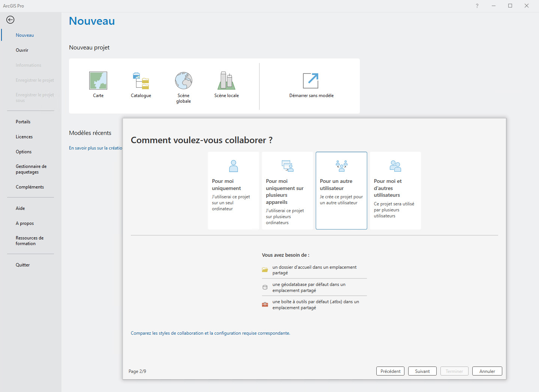Click Quitter in the sidebar
This screenshot has width=539, height=392.
pos(23,265)
